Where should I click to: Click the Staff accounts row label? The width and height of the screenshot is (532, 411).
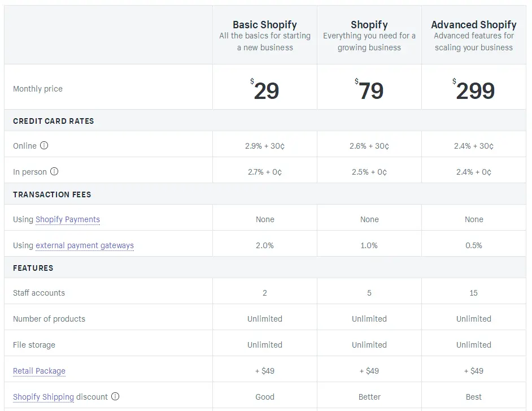click(x=38, y=293)
